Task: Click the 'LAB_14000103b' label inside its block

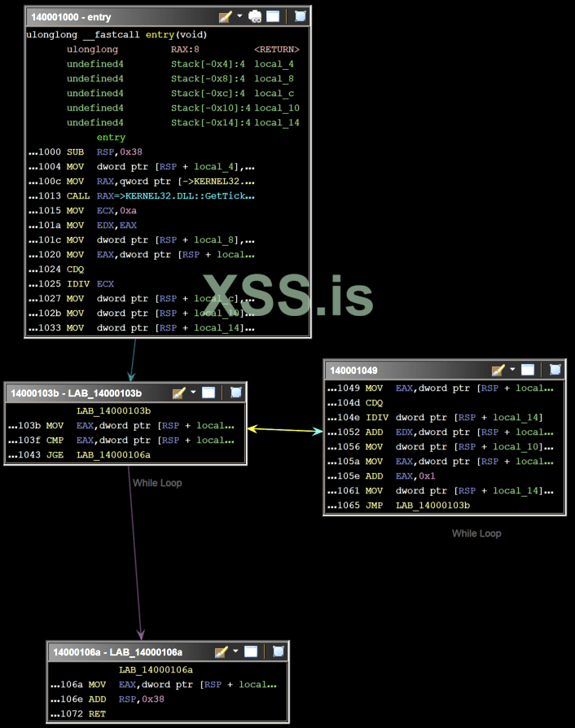Action: [x=114, y=411]
